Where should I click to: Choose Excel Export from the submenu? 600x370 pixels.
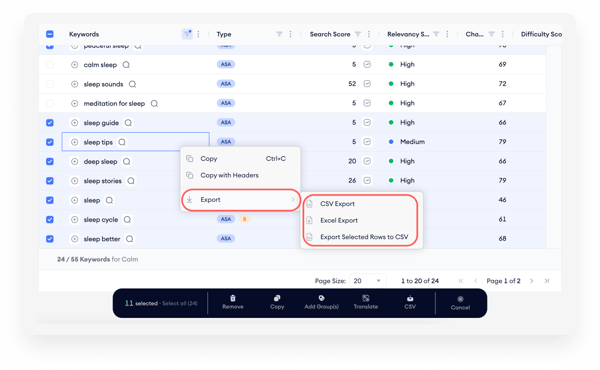tap(339, 220)
